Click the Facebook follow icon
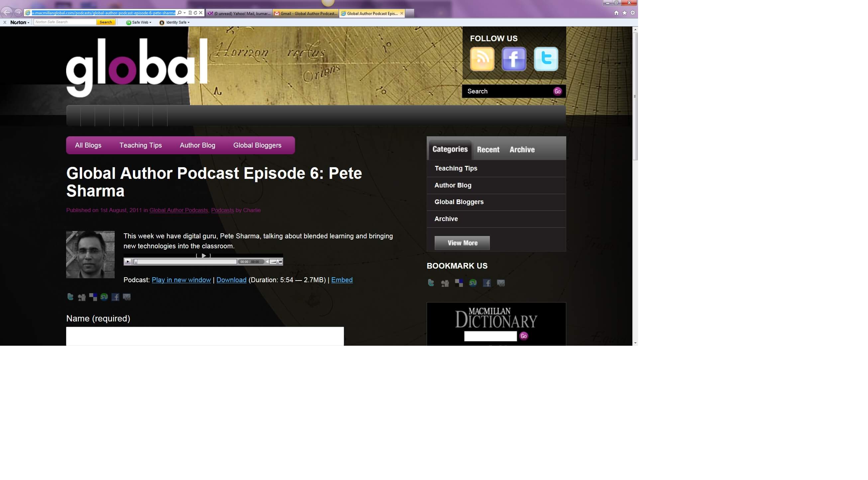Screen dimensions: 868x480 coord(514,59)
